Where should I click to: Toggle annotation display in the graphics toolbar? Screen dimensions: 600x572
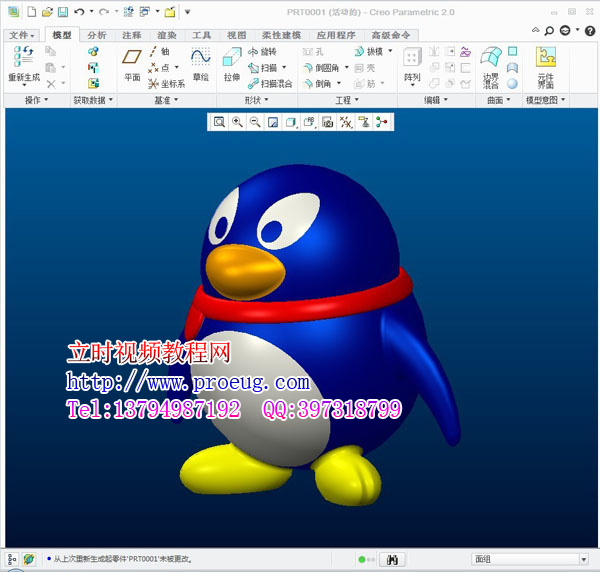[364, 122]
